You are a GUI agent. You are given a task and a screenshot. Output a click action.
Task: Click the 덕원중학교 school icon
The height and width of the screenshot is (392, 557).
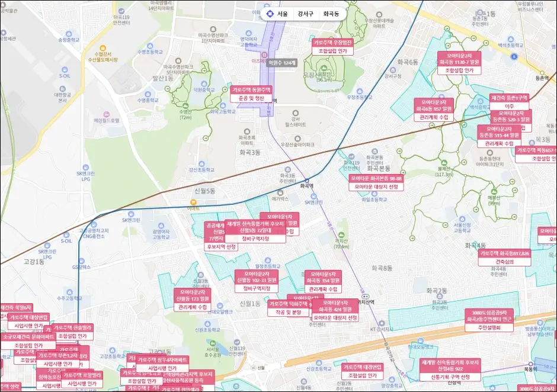pyautogui.click(x=204, y=84)
